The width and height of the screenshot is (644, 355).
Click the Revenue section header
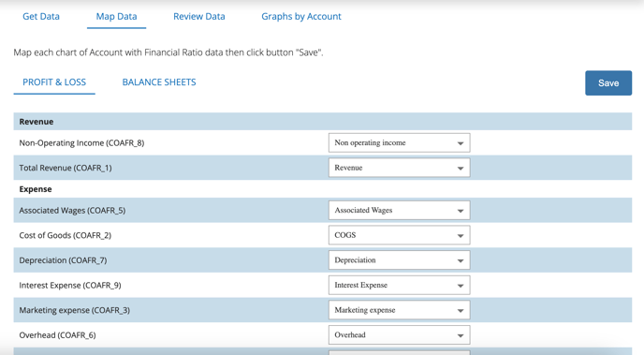[x=322, y=122]
